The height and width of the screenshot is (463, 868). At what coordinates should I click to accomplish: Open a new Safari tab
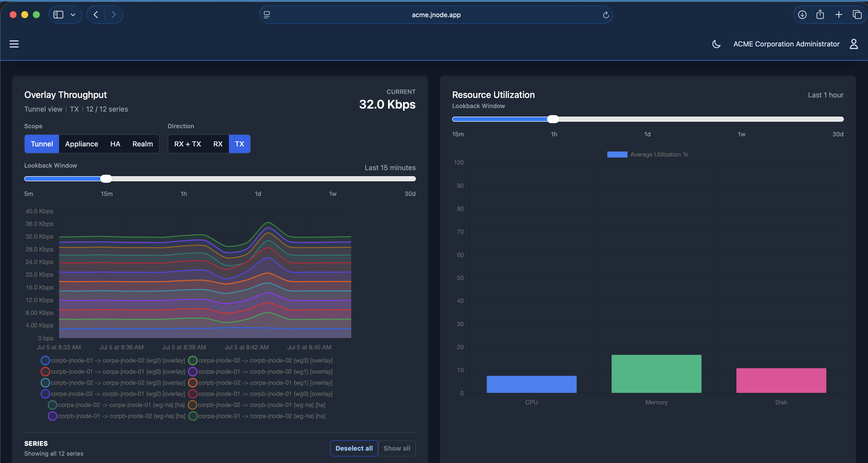pyautogui.click(x=839, y=14)
